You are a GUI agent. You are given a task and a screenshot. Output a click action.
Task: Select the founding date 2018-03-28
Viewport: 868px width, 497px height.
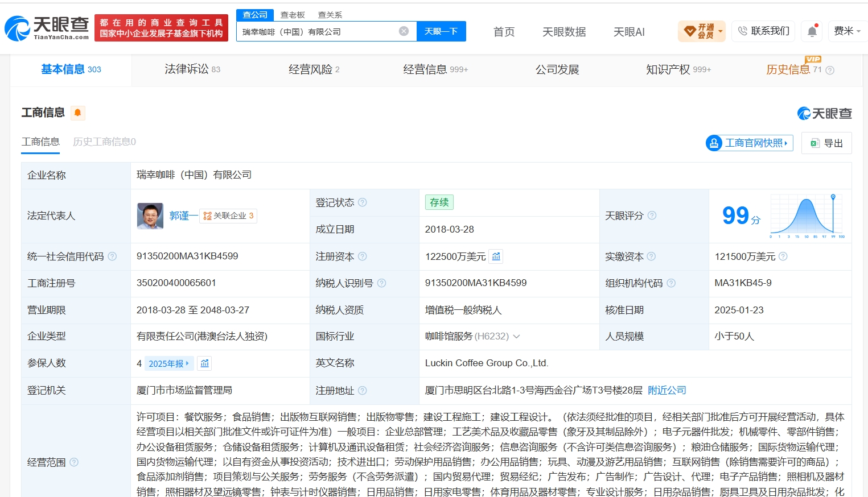(x=450, y=230)
